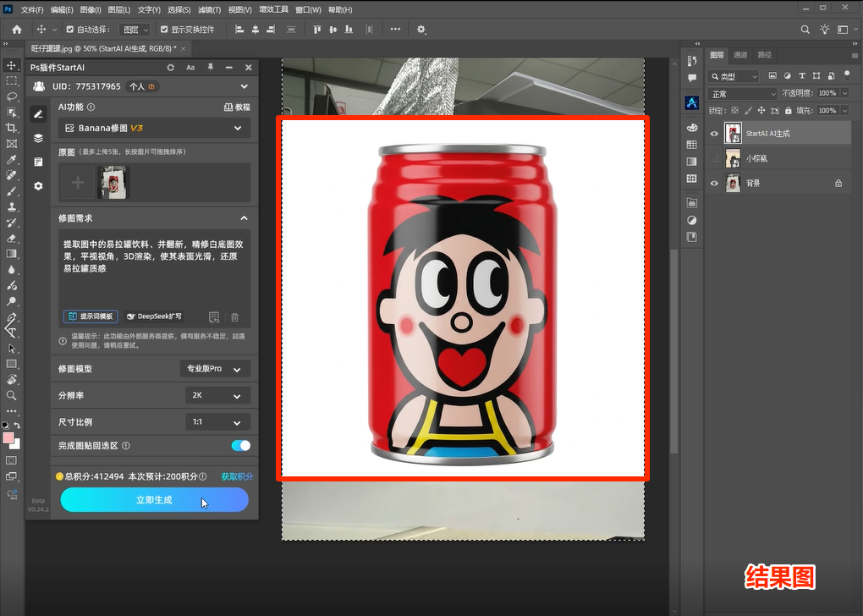Toggle the layer filter on/off switch
The width and height of the screenshot is (863, 616).
coord(847,74)
